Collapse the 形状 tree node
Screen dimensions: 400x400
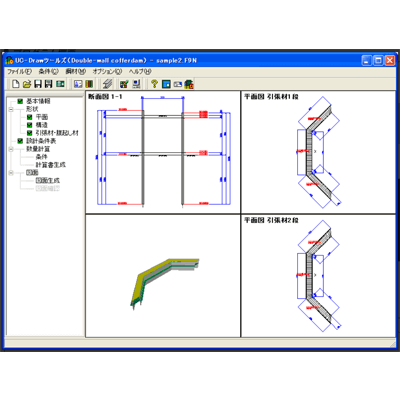(x=11, y=109)
